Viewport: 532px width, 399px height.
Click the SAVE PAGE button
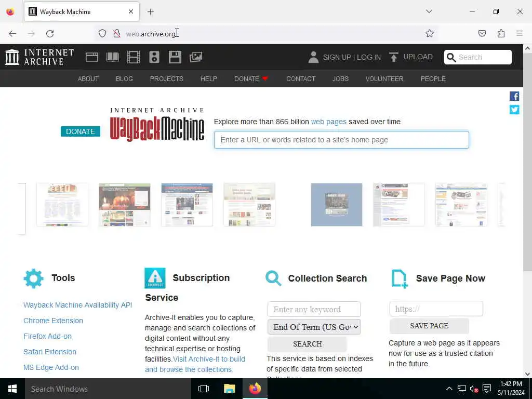pyautogui.click(x=429, y=326)
